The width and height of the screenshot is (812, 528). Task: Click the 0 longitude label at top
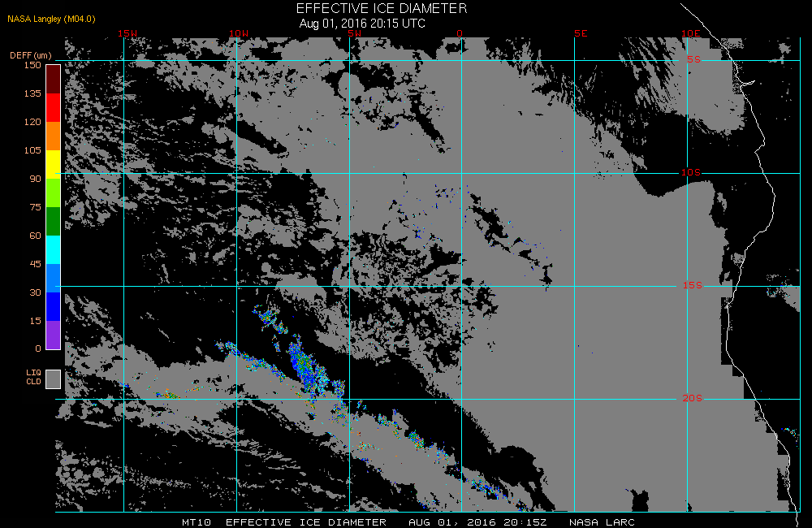point(460,33)
